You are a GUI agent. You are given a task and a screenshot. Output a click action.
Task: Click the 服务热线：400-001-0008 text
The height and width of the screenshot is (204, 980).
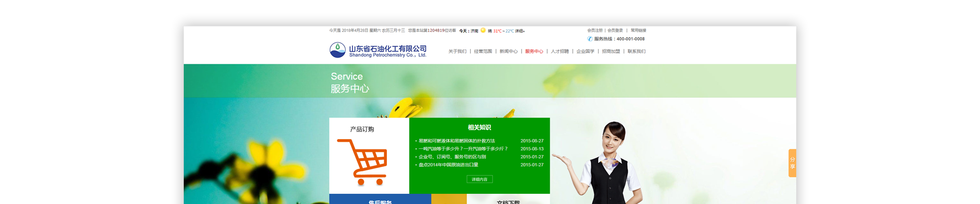pos(619,39)
